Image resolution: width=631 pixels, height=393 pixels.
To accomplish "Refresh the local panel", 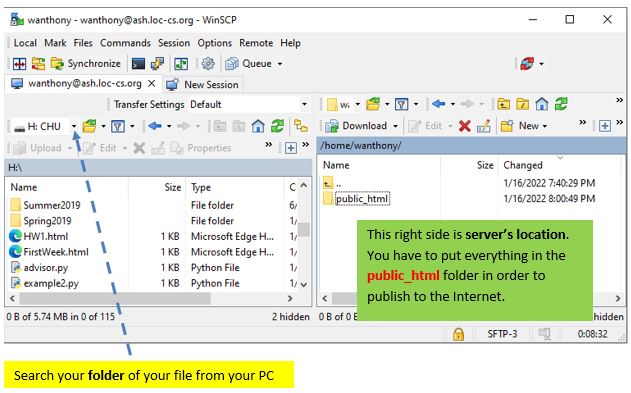I will tap(277, 126).
